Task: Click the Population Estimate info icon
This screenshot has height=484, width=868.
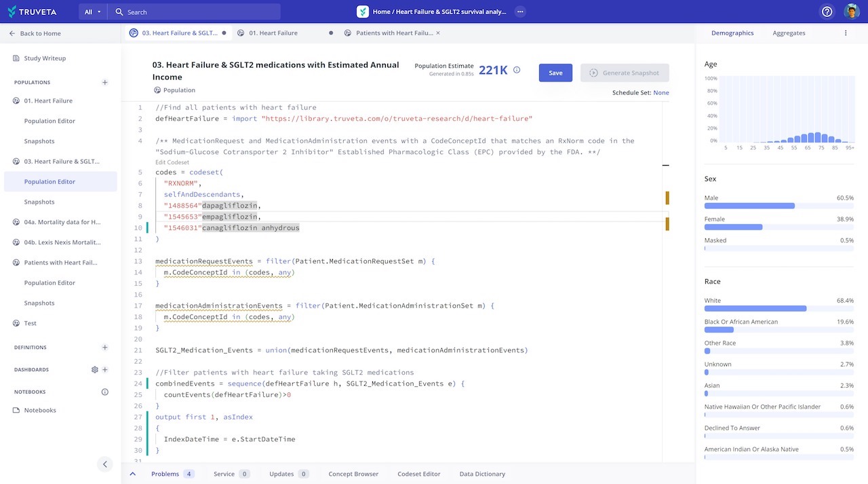Action: click(x=516, y=69)
